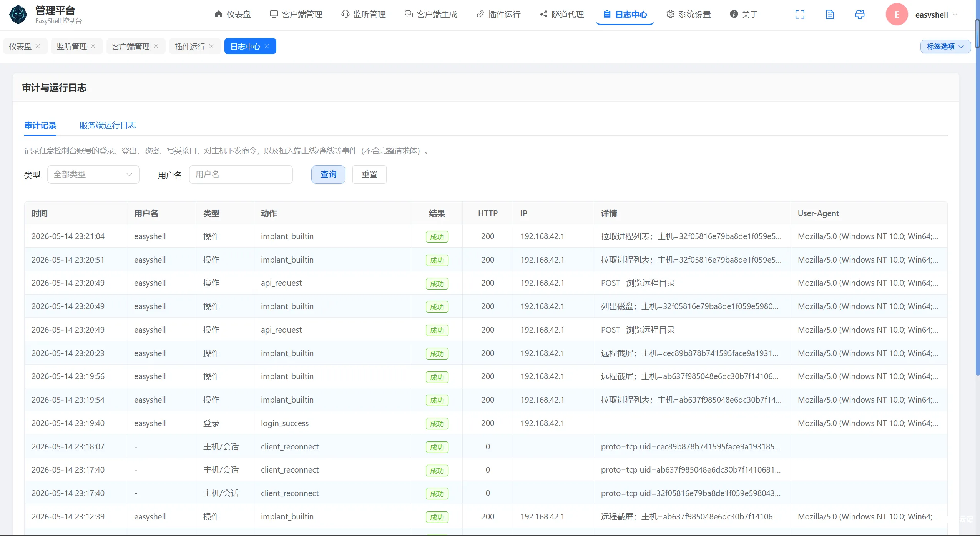Click the dashboard home icon

tap(219, 14)
